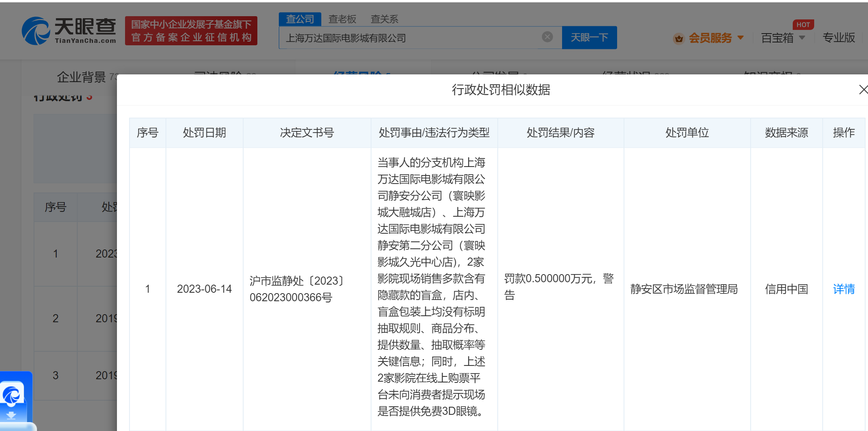
Task: Click the member crown icon
Action: [679, 38]
